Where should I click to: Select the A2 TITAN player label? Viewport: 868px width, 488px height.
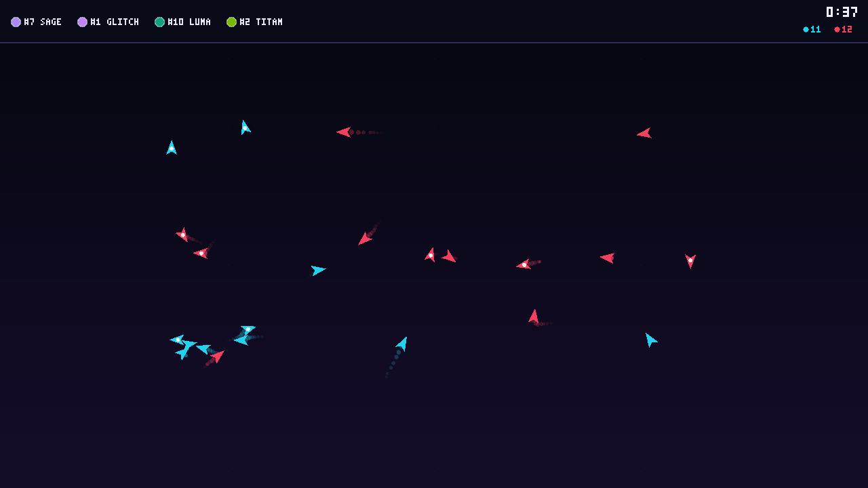click(x=261, y=22)
